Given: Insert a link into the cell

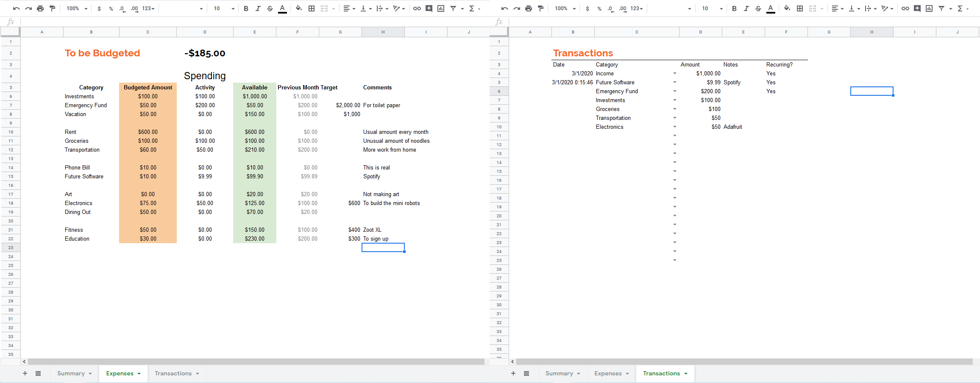Looking at the screenshot, I should click(x=418, y=8).
